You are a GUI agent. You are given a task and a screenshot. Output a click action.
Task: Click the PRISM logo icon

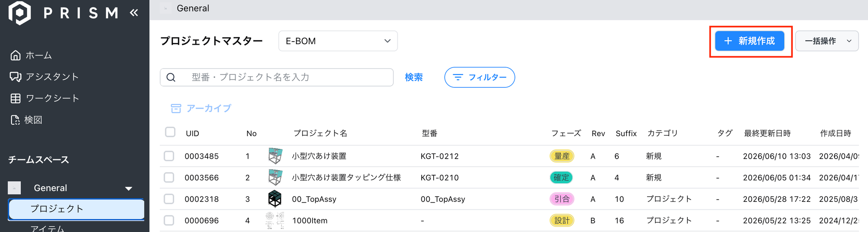(x=20, y=13)
